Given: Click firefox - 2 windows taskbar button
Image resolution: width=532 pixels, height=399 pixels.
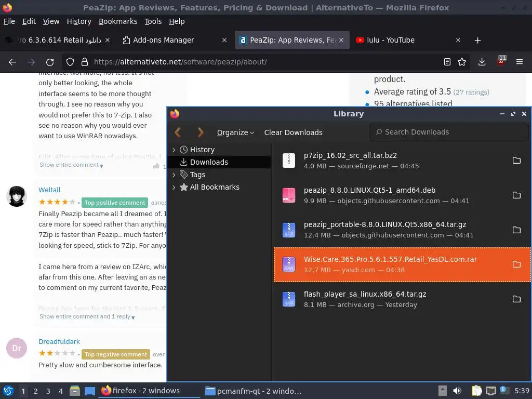Looking at the screenshot, I should point(149,391).
